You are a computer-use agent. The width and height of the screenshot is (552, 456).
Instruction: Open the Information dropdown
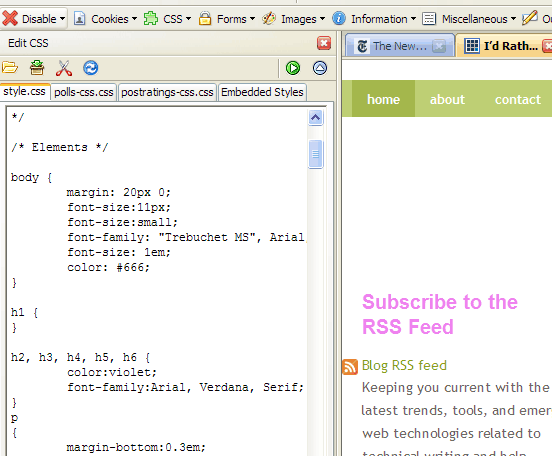pos(374,19)
